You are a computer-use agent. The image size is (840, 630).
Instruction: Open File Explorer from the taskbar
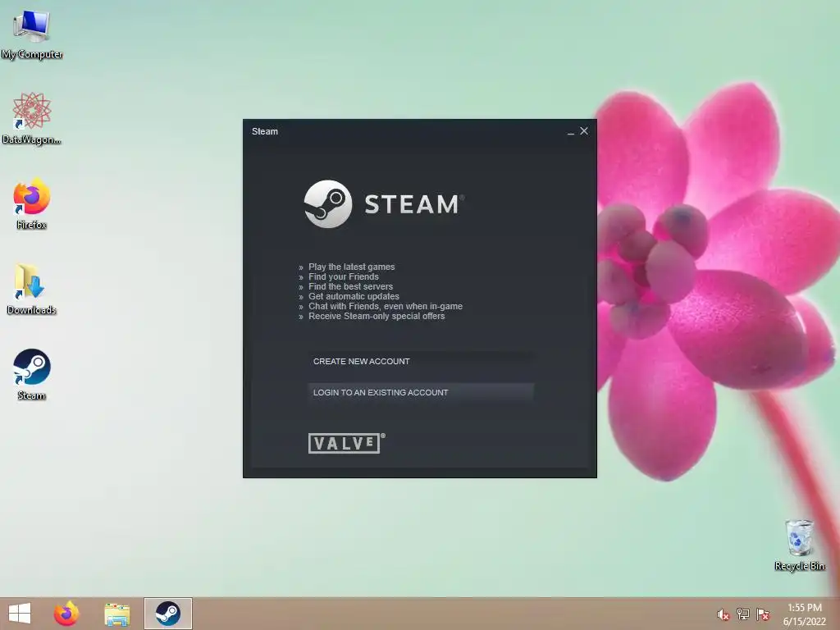(116, 614)
